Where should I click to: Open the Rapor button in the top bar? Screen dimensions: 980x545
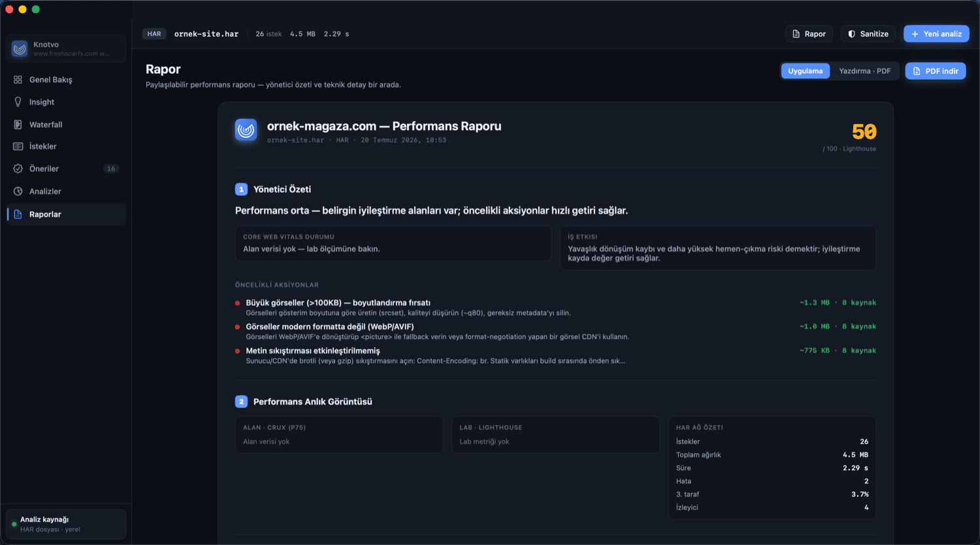[x=809, y=34]
